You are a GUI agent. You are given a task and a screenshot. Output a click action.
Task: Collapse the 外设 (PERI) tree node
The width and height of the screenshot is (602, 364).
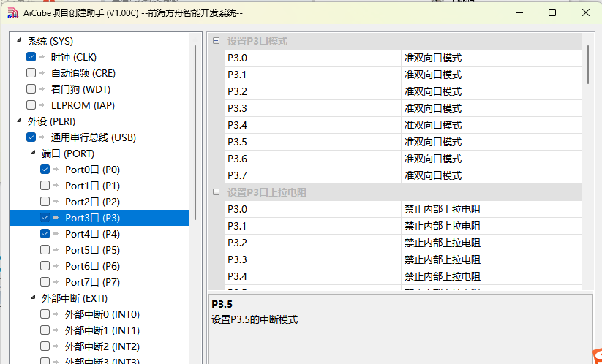(x=19, y=121)
